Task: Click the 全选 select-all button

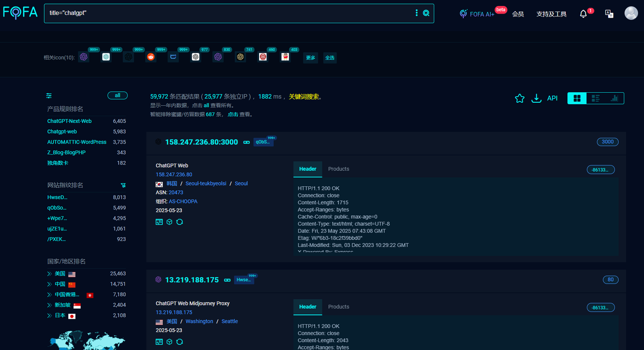Action: [x=330, y=57]
